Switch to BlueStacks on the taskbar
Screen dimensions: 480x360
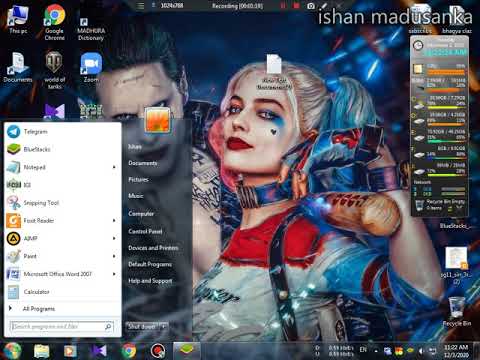187,351
